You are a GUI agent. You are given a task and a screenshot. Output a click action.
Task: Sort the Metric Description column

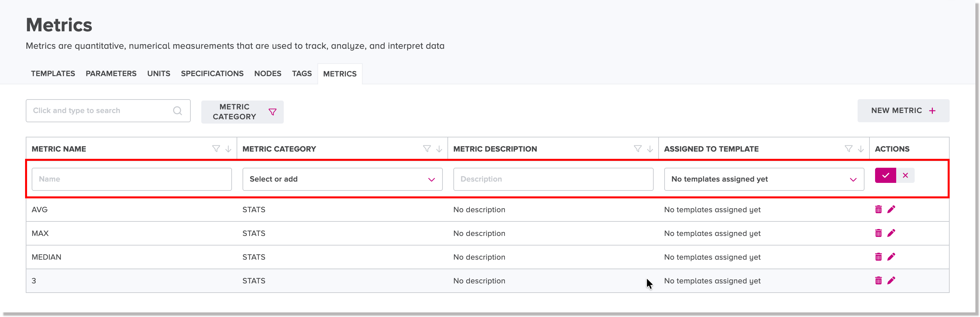click(650, 149)
